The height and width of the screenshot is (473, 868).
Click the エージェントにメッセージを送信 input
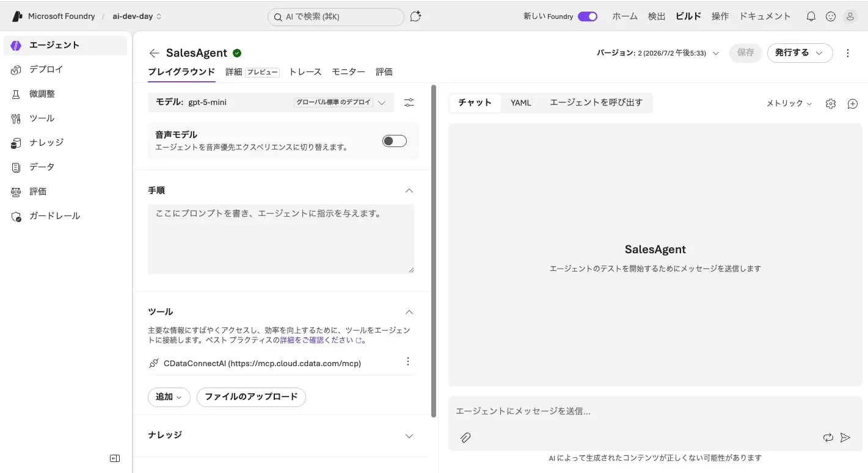tap(655, 411)
